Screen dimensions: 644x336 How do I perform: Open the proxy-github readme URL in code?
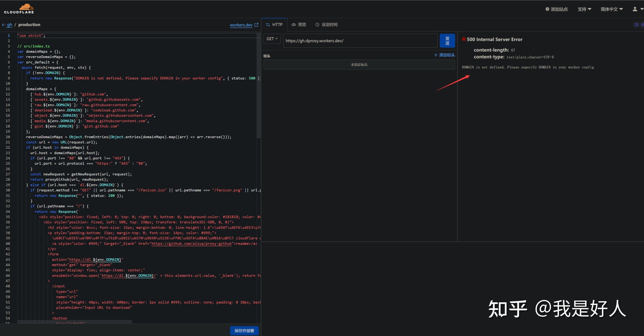[191, 244]
